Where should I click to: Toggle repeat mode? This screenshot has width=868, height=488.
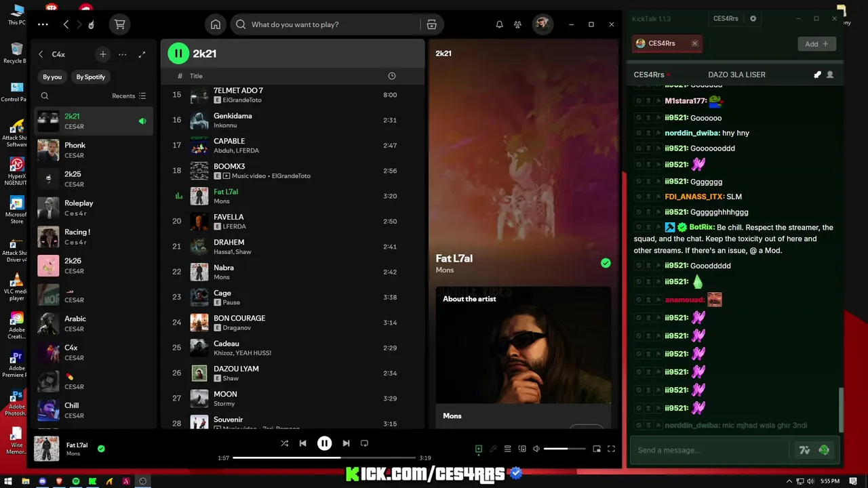[x=364, y=443]
